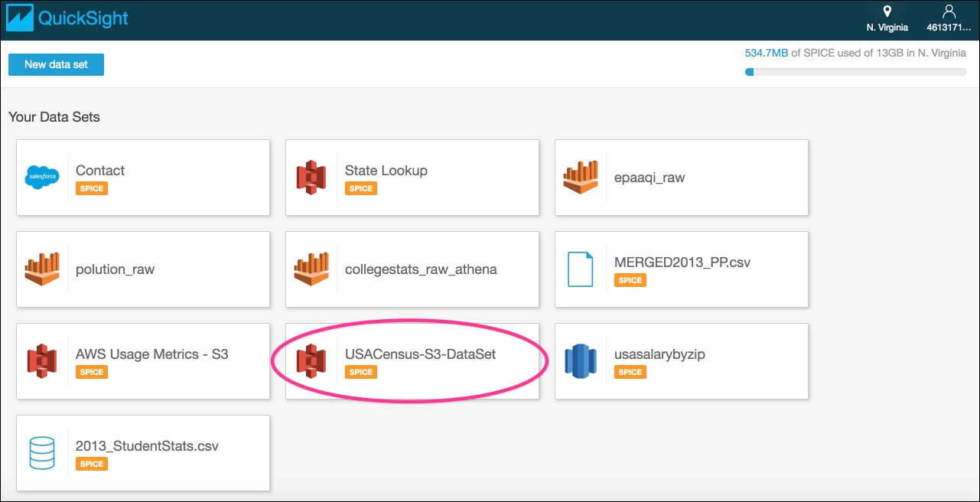Open the N. Virginia region location pin
The height and width of the screenshot is (502, 980).
887,11
